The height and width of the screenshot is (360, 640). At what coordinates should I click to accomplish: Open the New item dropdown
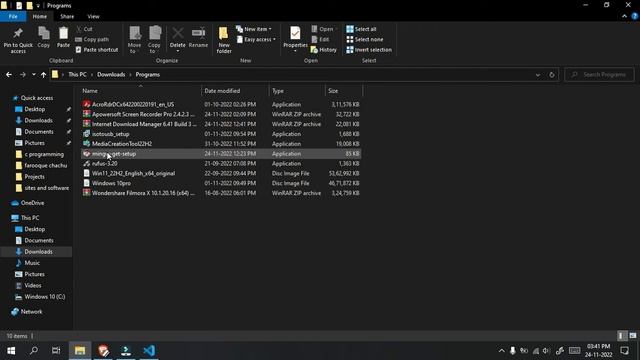(x=253, y=29)
